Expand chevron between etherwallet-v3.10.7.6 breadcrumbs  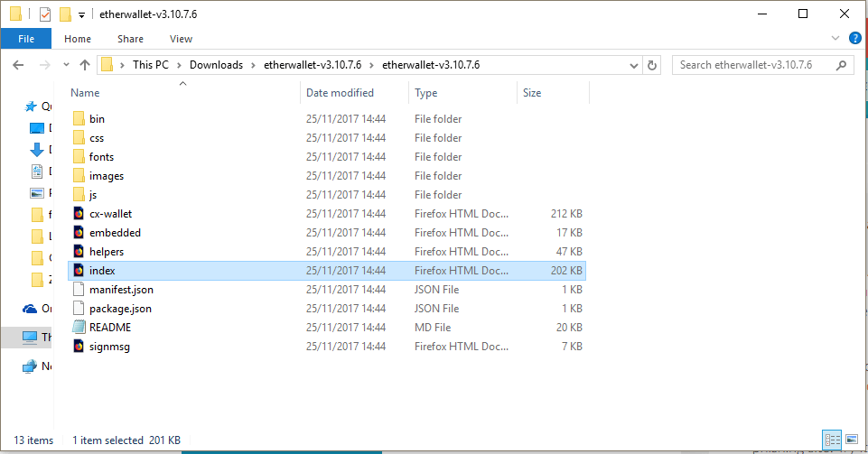coord(371,65)
